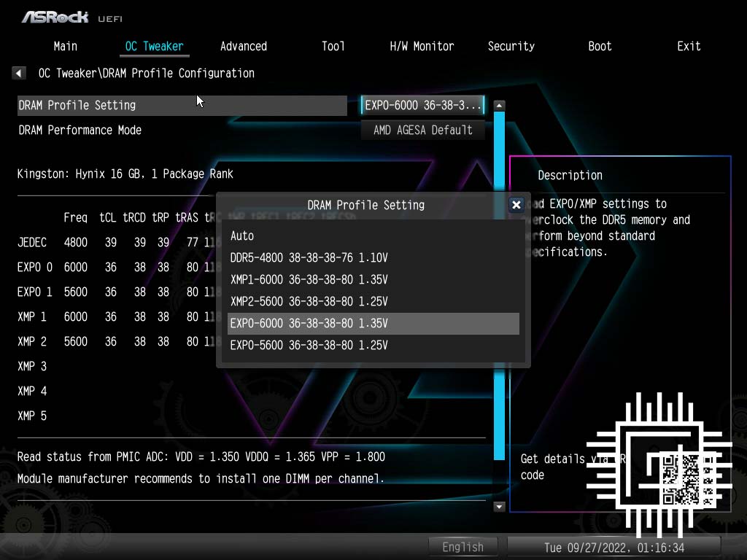Choose DDR5-4800 38-38-38-76 1.10V option
Viewport: 747px width, 560px height.
click(373, 257)
